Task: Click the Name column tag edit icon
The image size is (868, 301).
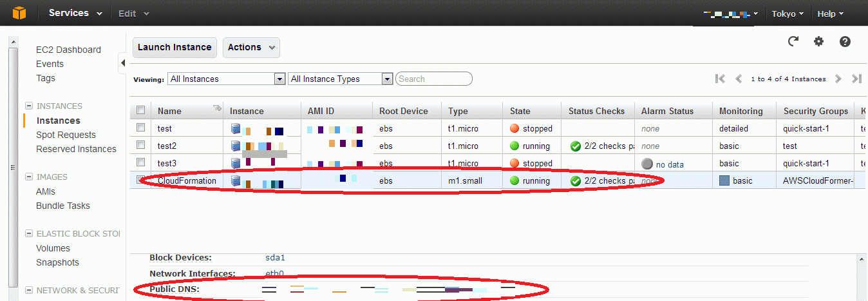Action: 217,108
